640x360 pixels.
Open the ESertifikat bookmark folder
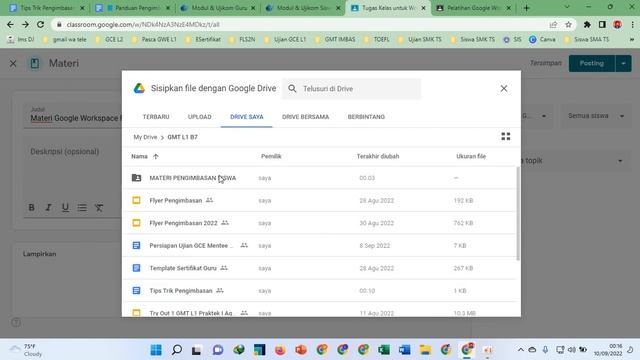[x=203, y=39]
